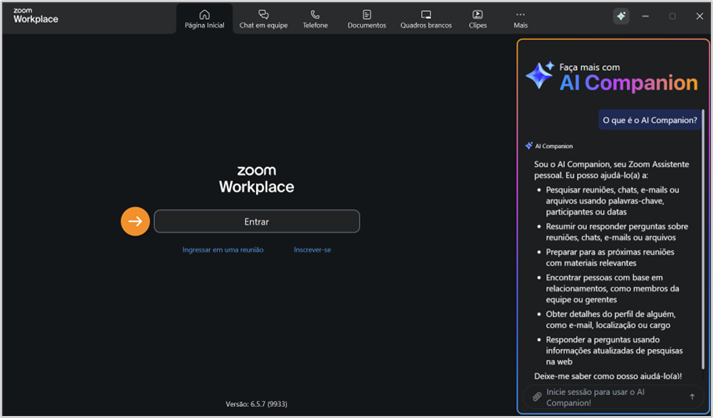Click the version text 6.5.7 (9933)
The image size is (713, 418).
coord(256,404)
